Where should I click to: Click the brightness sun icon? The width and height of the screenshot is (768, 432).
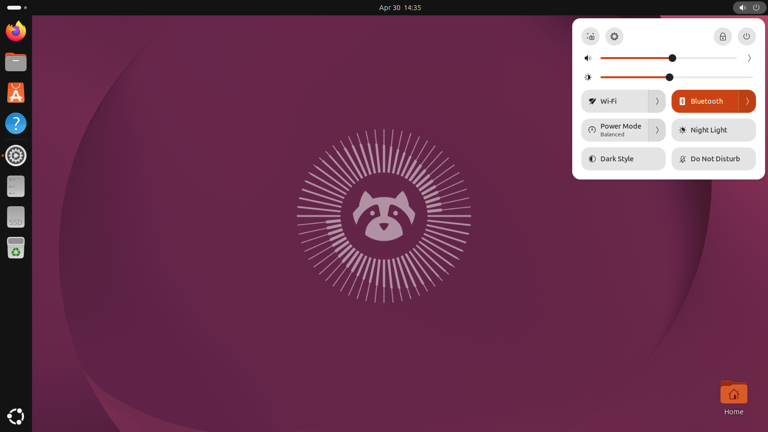click(588, 77)
